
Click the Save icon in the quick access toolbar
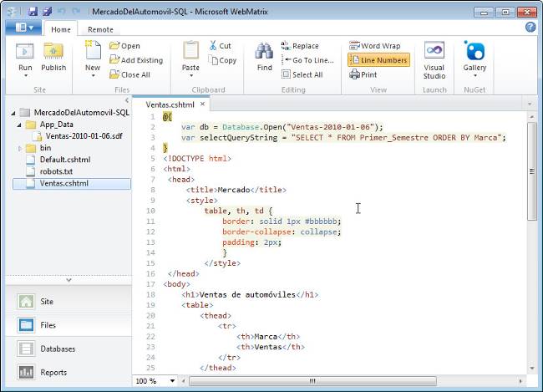pos(33,12)
